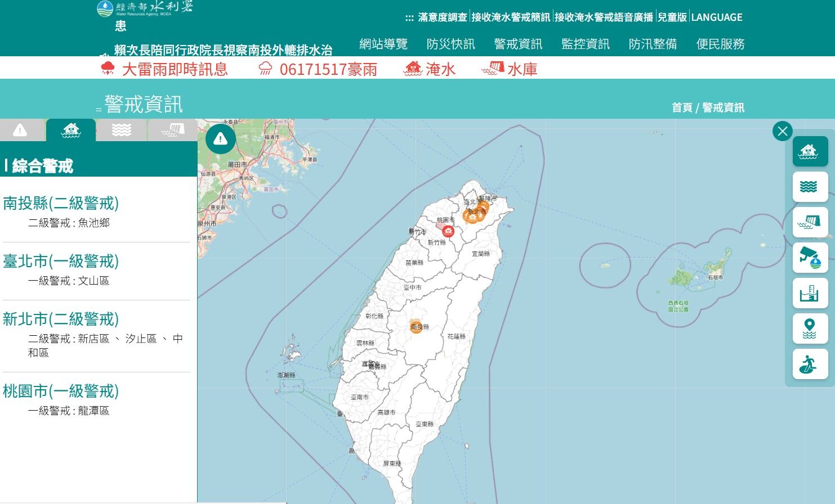Open the LANGUAGE selector
This screenshot has width=835, height=504.
[x=717, y=17]
